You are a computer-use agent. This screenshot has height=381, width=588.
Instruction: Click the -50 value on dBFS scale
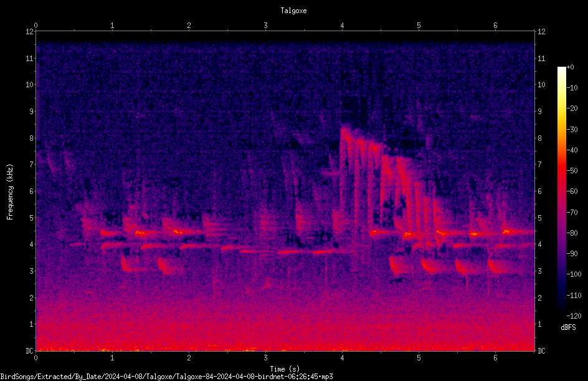(572, 171)
